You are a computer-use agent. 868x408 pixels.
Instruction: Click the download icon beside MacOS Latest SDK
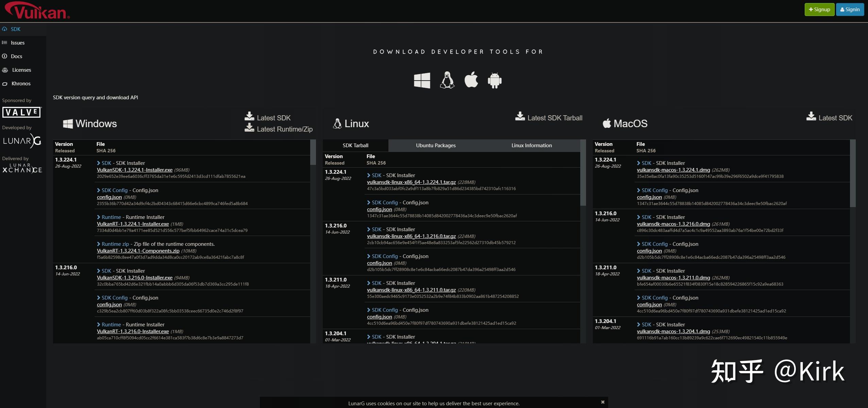811,116
